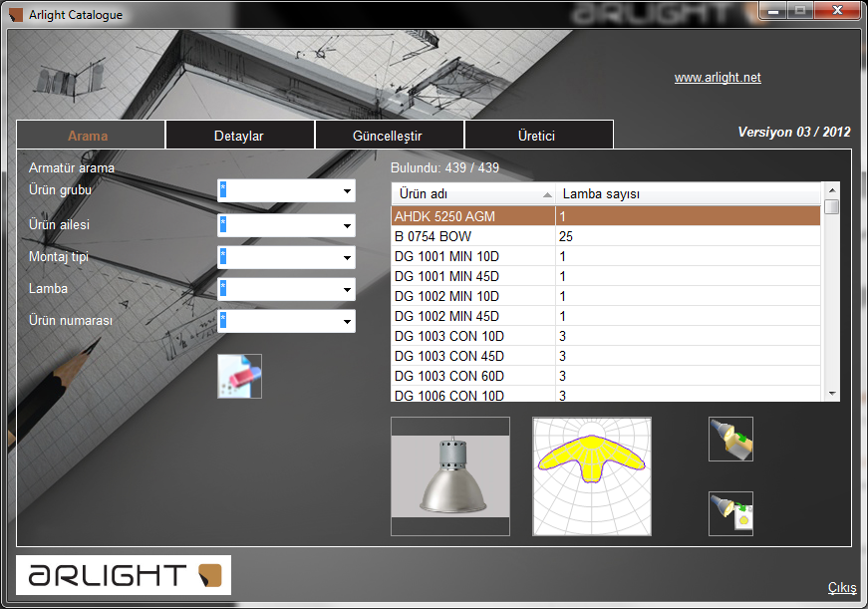This screenshot has width=868, height=609.
Task: Click the upper flashlight export icon
Action: pyautogui.click(x=730, y=439)
